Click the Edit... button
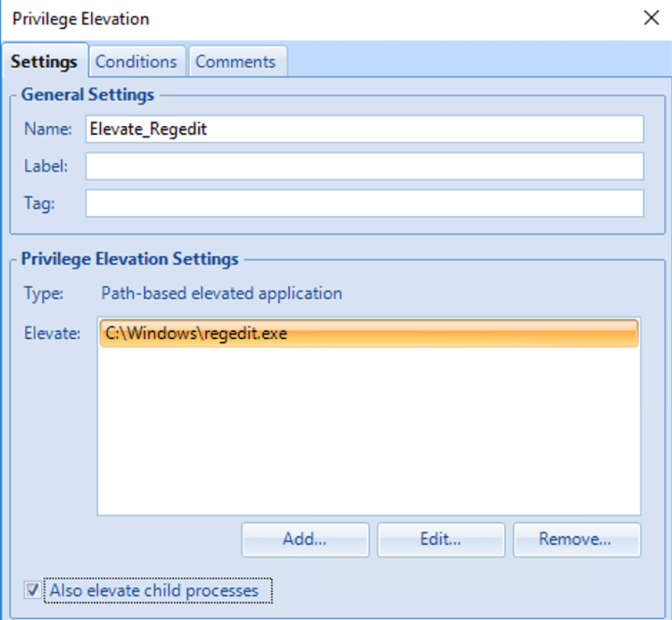The image size is (672, 620). (441, 539)
